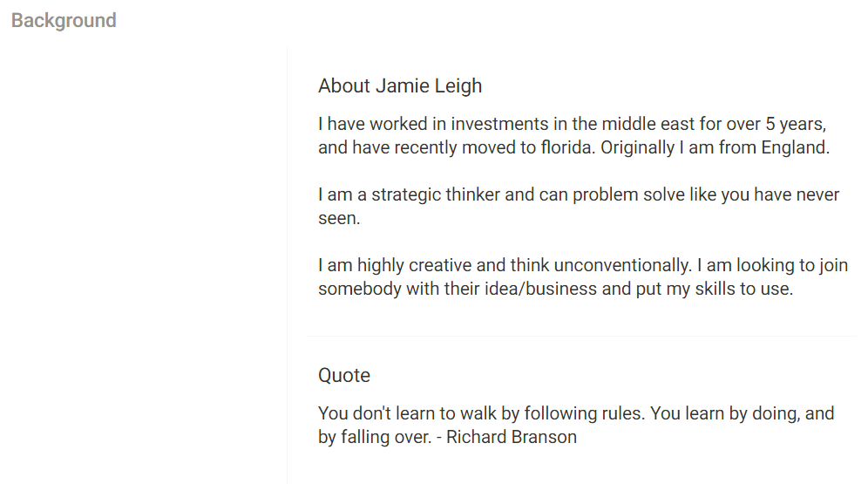This screenshot has width=868, height=484.
Task: Click the phrase 5 years in the bio
Action: pyautogui.click(x=796, y=124)
